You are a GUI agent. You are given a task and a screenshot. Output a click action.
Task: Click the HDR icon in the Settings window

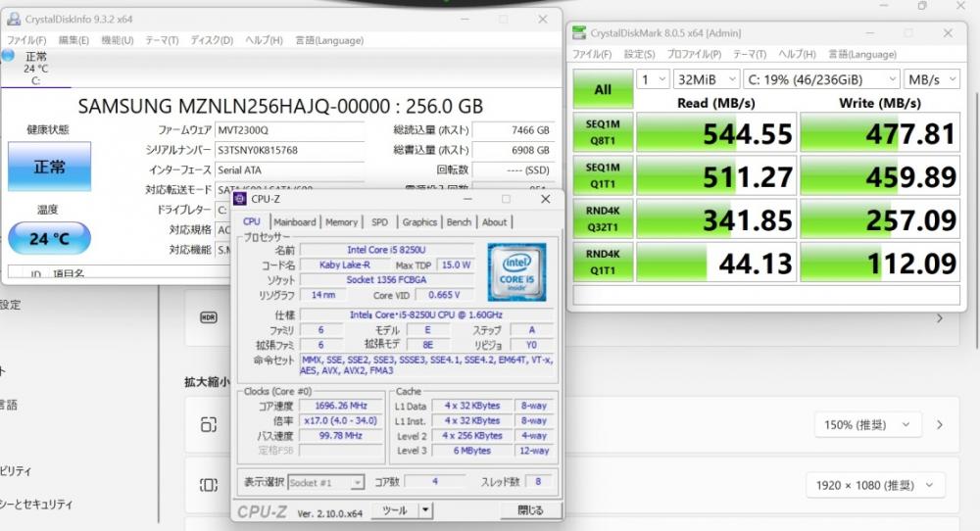pos(208,317)
